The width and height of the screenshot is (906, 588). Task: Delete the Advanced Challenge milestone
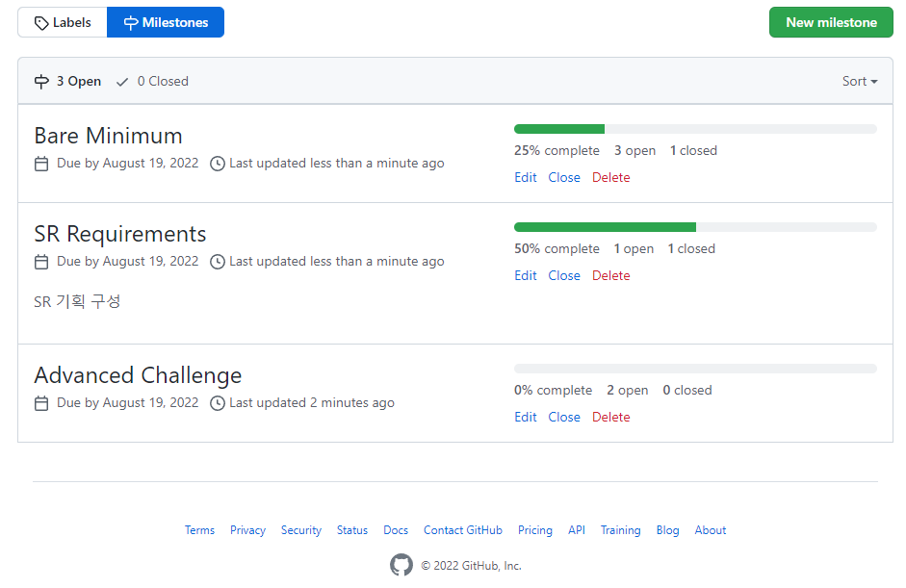(x=610, y=418)
